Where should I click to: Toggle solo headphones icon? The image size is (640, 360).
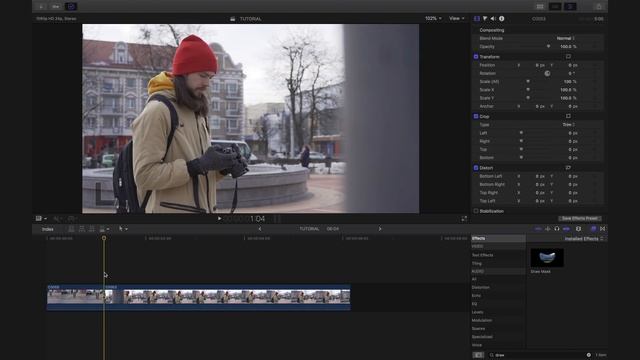557,229
